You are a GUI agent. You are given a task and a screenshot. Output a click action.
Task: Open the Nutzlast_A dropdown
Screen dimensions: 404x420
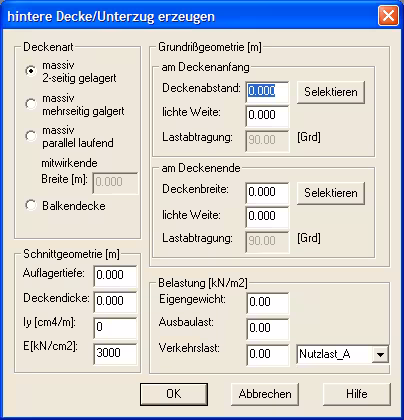(380, 354)
